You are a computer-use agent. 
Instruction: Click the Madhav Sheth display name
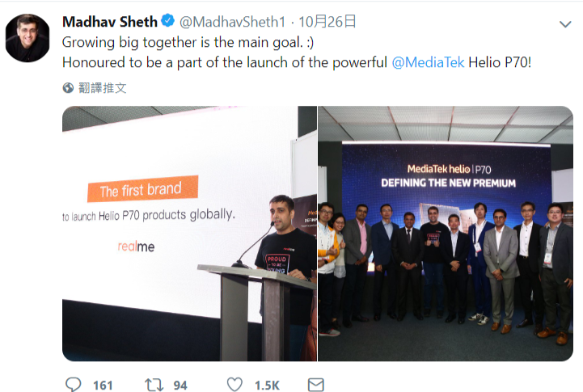(x=109, y=22)
